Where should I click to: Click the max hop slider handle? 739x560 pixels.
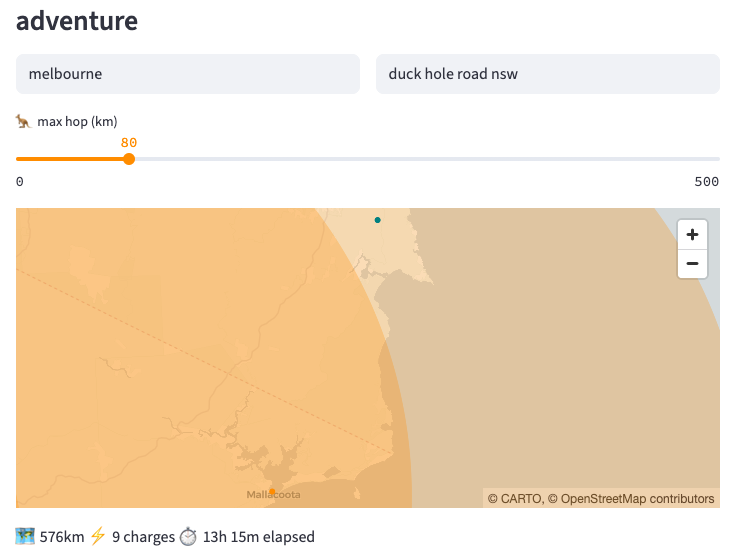(129, 159)
